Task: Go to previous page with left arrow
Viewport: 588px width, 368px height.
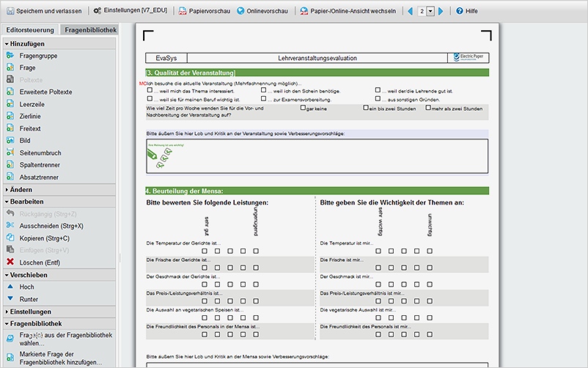Action: point(411,11)
